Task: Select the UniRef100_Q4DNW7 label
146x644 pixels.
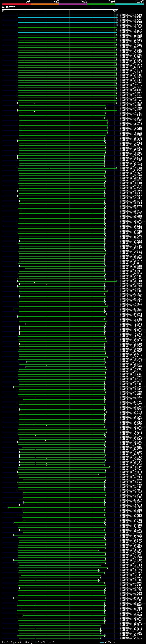Action: point(131,53)
